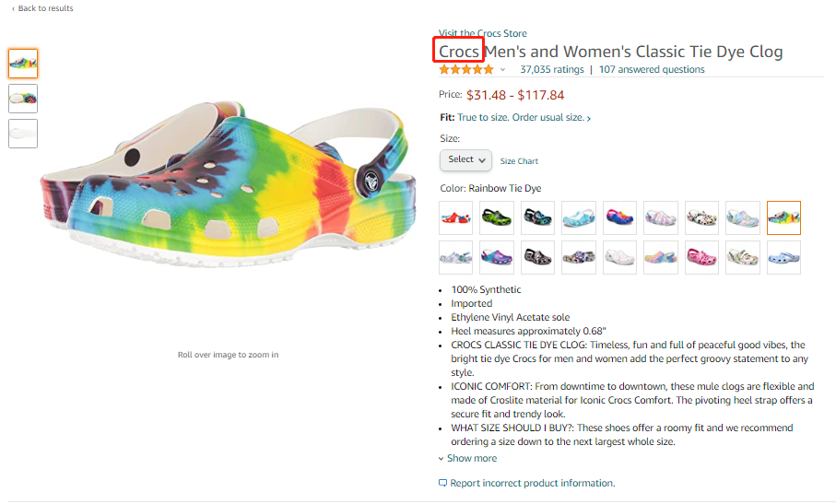View the 107 answered questions
Image resolution: width=836 pixels, height=504 pixels.
652,69
